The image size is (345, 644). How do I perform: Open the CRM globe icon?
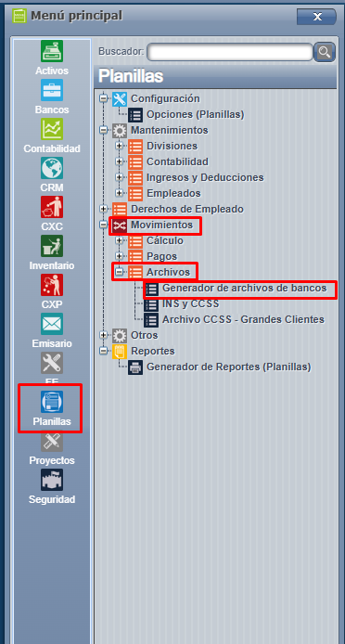coord(52,168)
